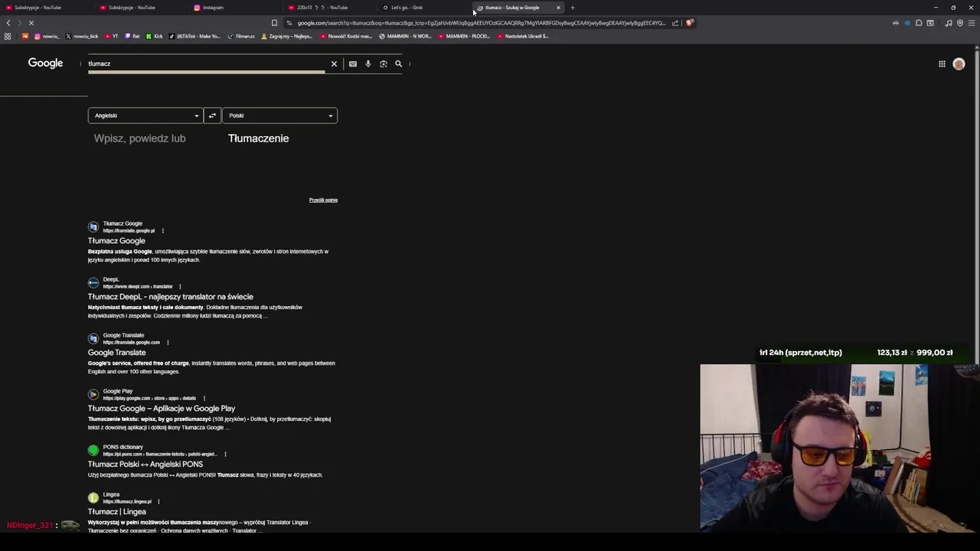The height and width of the screenshot is (551, 980).
Task: Open the music playlist icon in toolbar
Action: tap(949, 23)
